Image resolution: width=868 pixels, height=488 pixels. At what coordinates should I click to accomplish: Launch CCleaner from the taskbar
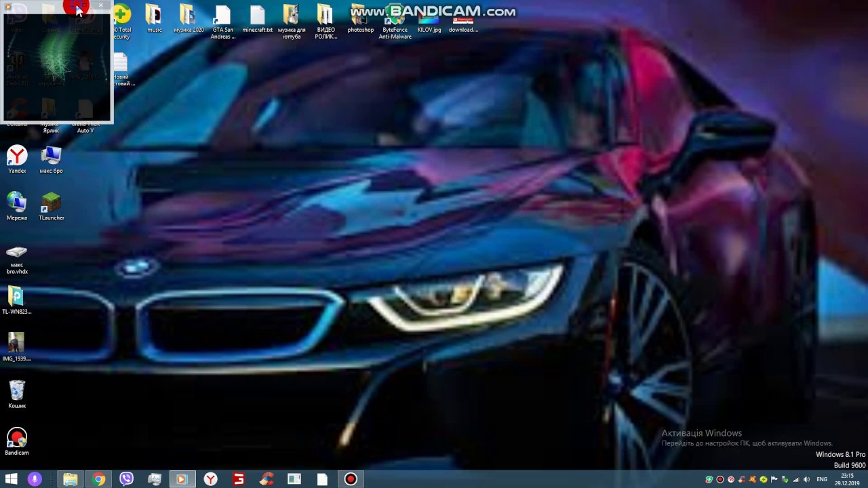point(267,479)
